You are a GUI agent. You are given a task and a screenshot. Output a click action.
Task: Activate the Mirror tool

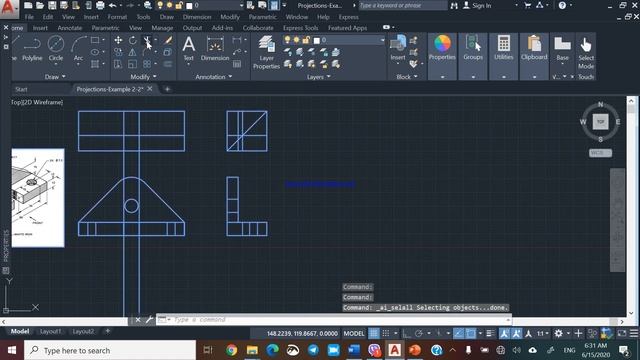tap(133, 52)
